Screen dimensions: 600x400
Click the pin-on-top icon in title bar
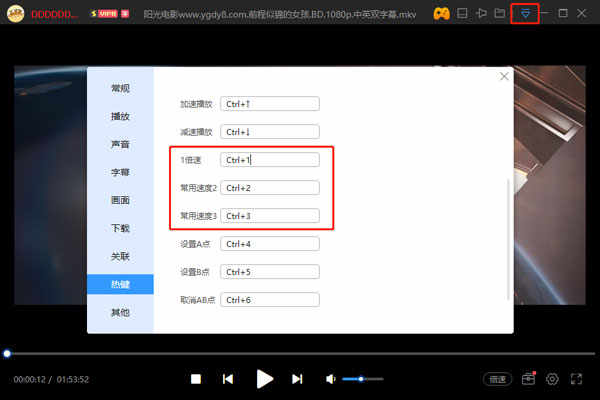coord(481,13)
